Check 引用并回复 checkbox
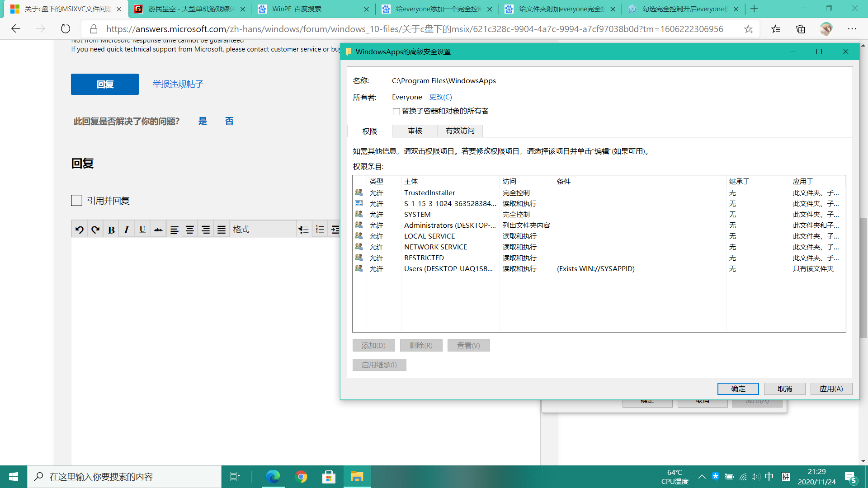Screen dimensions: 868x488 77,201
